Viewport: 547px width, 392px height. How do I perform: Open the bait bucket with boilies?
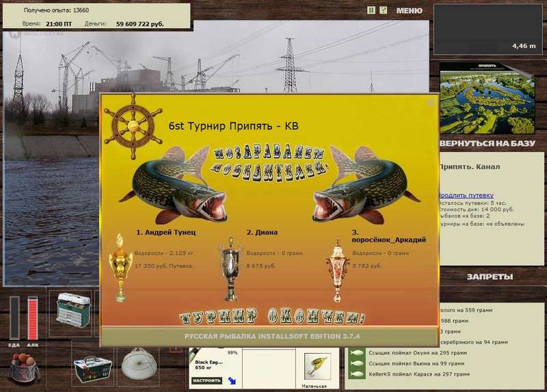(x=23, y=368)
